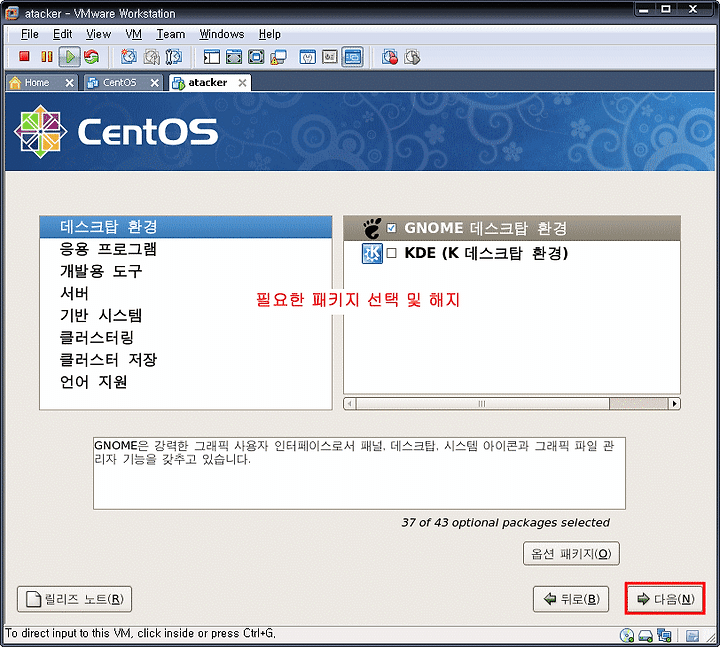The width and height of the screenshot is (720, 647).
Task: Select the 기반 시스템 category
Action: pos(186,315)
